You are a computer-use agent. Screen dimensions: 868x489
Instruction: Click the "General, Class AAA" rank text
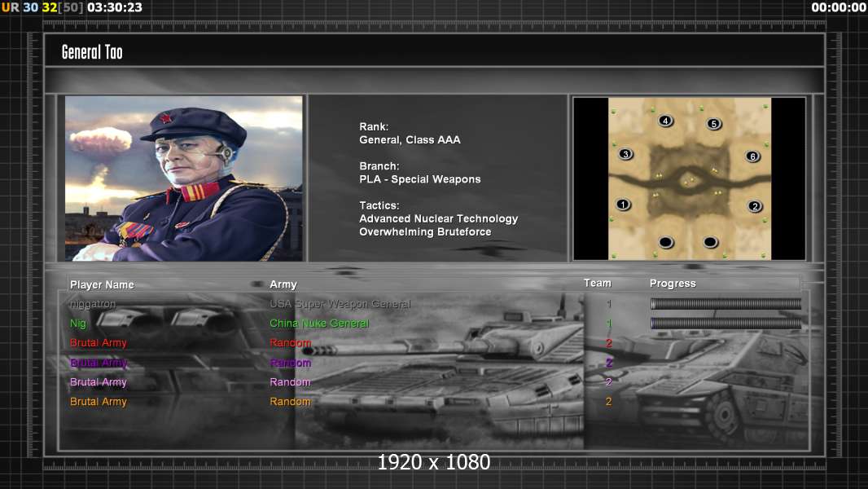tap(410, 140)
